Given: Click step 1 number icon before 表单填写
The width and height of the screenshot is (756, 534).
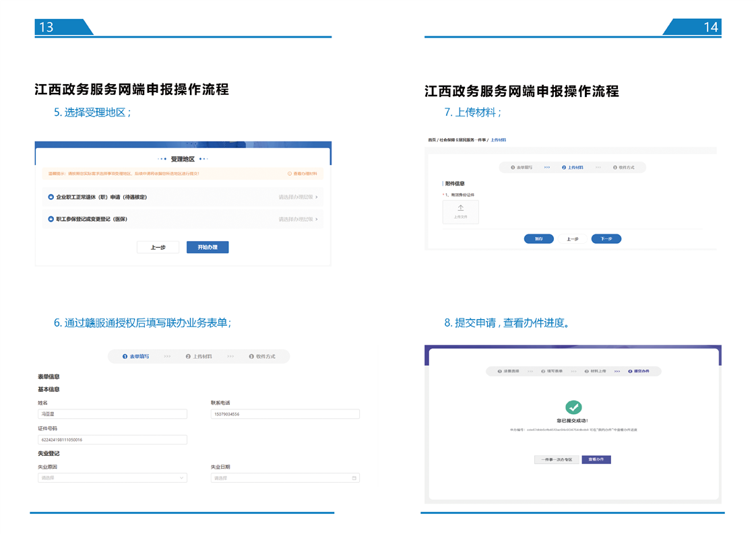Looking at the screenshot, I should [x=125, y=356].
